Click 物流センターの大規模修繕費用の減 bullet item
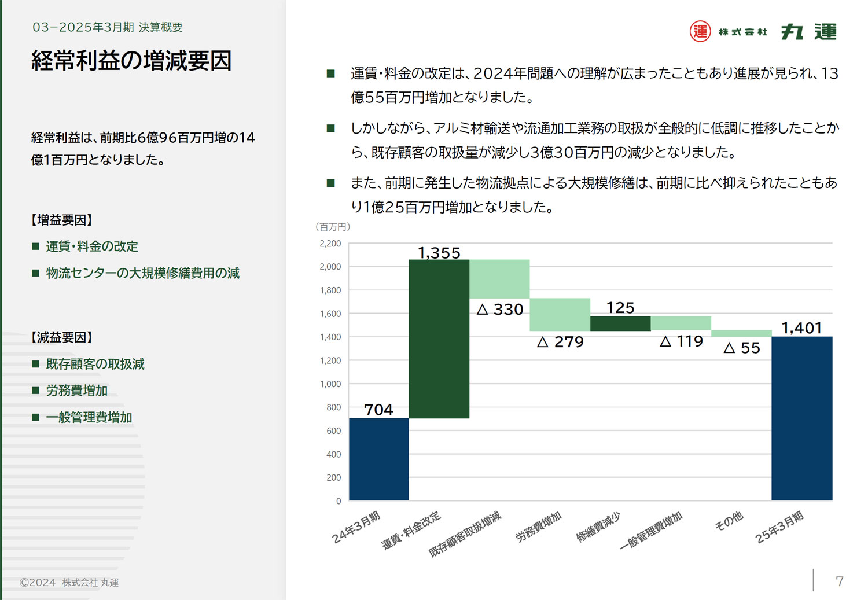The height and width of the screenshot is (600, 868). [136, 273]
